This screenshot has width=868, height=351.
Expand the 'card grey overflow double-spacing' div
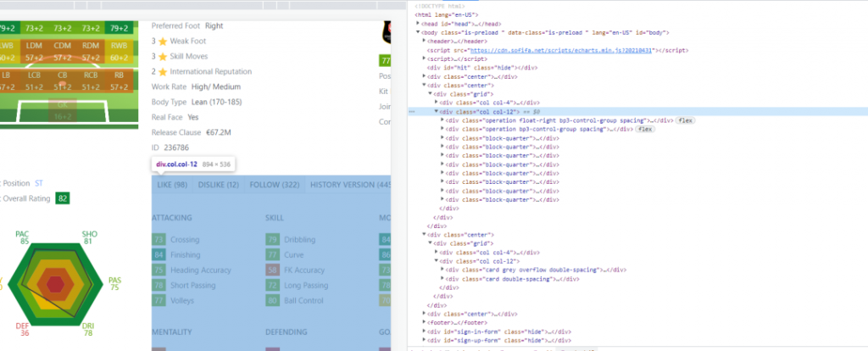point(442,270)
